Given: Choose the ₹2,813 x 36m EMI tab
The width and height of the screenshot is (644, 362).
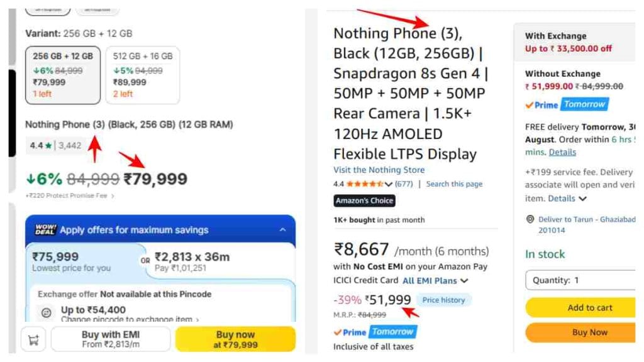Looking at the screenshot, I should tap(222, 261).
